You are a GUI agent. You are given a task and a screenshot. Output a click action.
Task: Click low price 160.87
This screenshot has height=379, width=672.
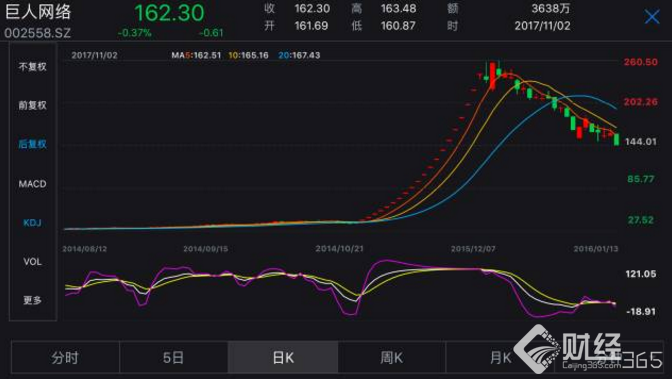[x=398, y=26]
